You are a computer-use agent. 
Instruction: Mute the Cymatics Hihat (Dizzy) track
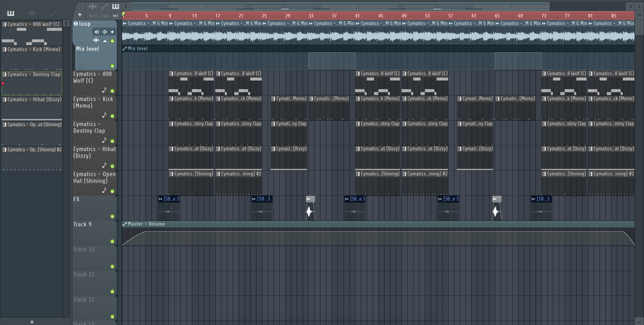click(112, 166)
